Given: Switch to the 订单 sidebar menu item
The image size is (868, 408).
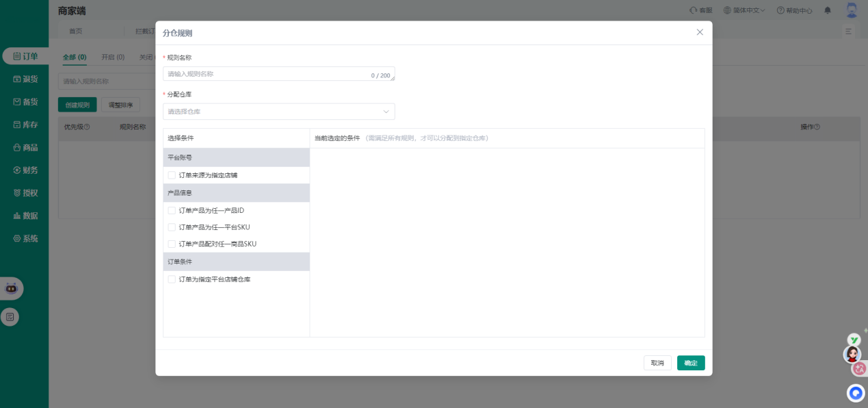Looking at the screenshot, I should 25,56.
